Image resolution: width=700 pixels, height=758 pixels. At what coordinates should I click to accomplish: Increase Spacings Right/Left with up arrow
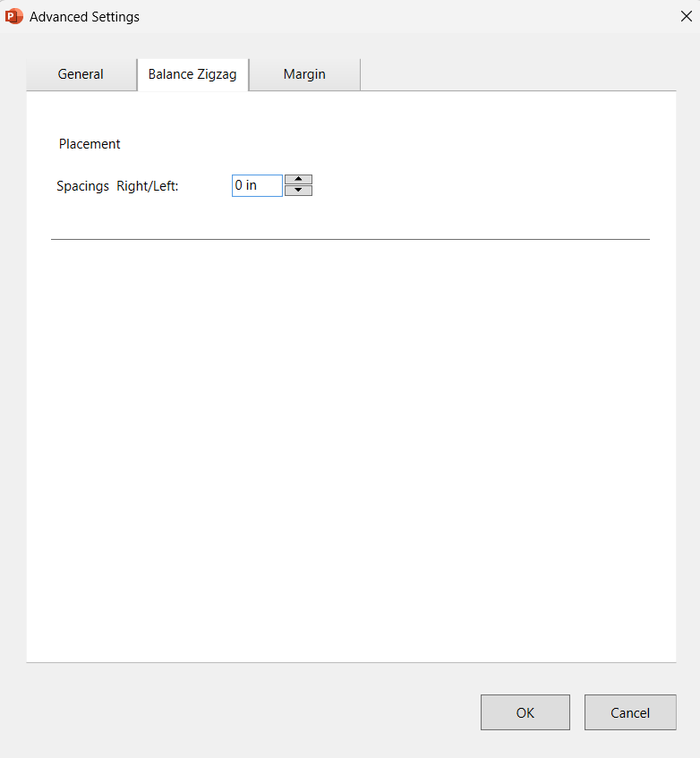298,179
